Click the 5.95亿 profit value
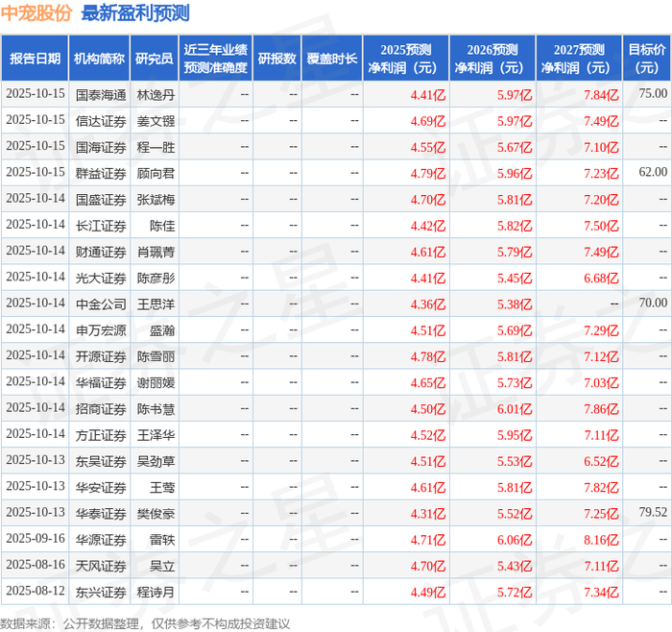This screenshot has height=632, width=672. (515, 435)
